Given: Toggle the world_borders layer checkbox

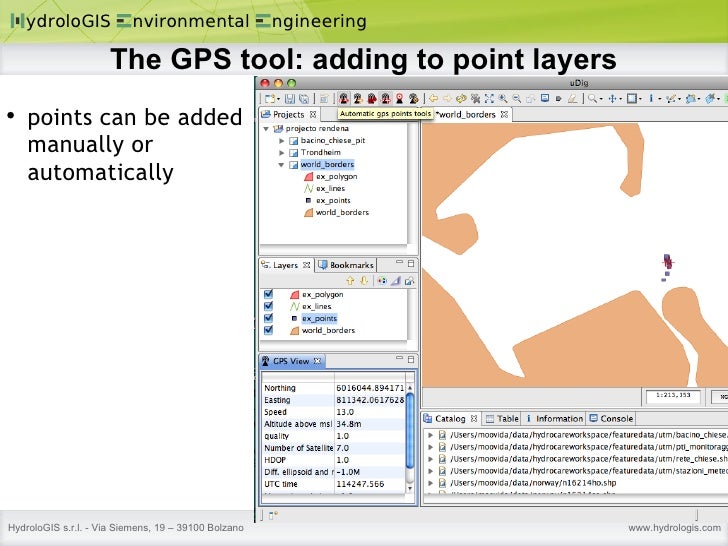Looking at the screenshot, I should pos(268,330).
